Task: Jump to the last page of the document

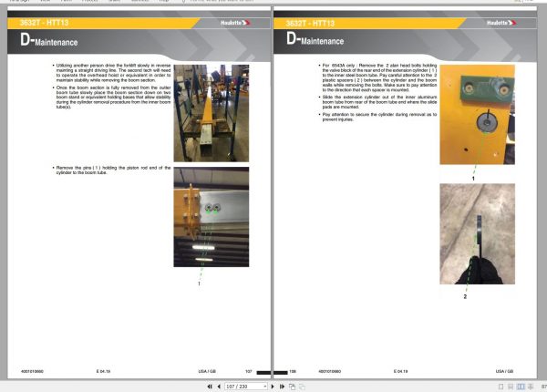Action: pyautogui.click(x=282, y=387)
